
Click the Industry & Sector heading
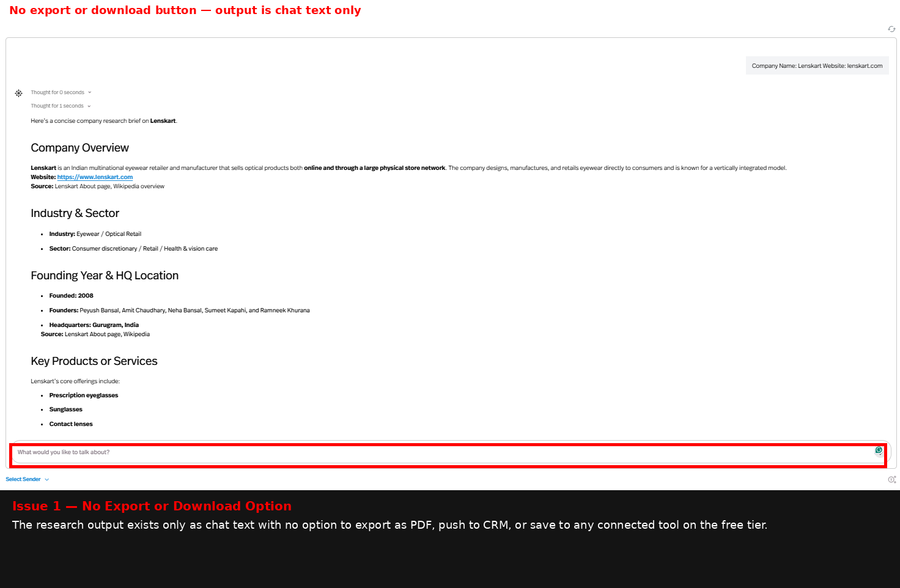click(x=75, y=213)
